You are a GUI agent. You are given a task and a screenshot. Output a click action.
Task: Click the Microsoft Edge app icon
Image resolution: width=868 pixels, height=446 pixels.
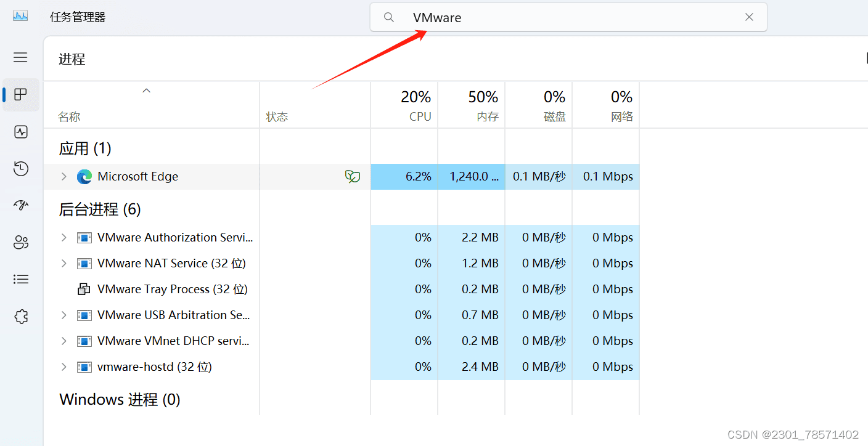tap(84, 177)
